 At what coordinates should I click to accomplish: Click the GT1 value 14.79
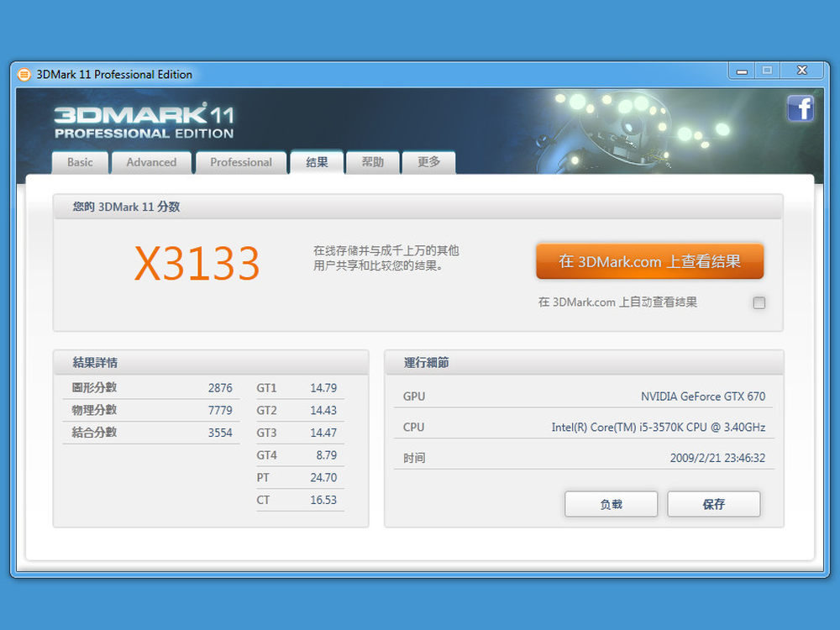323,388
